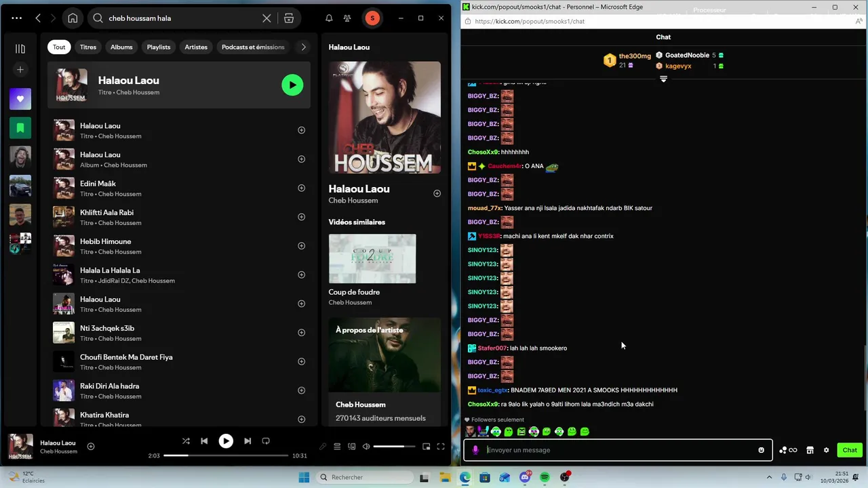Select the Tout filter chip
868x488 pixels.
(59, 47)
